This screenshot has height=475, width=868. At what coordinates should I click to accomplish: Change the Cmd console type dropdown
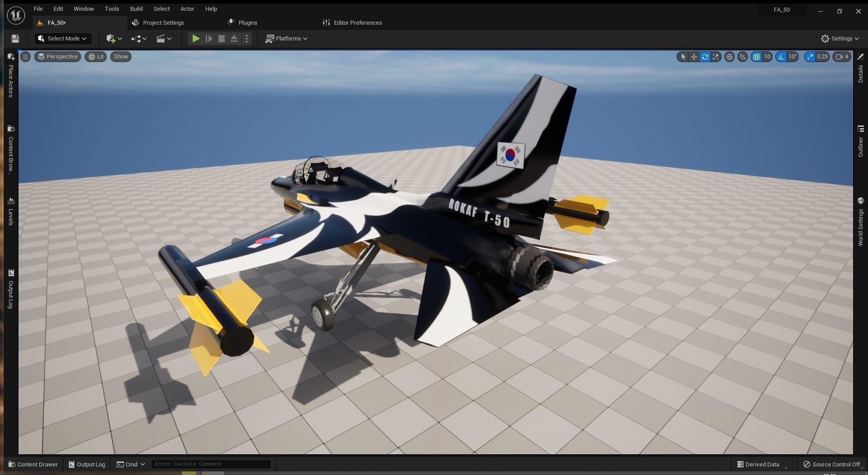[x=131, y=464]
